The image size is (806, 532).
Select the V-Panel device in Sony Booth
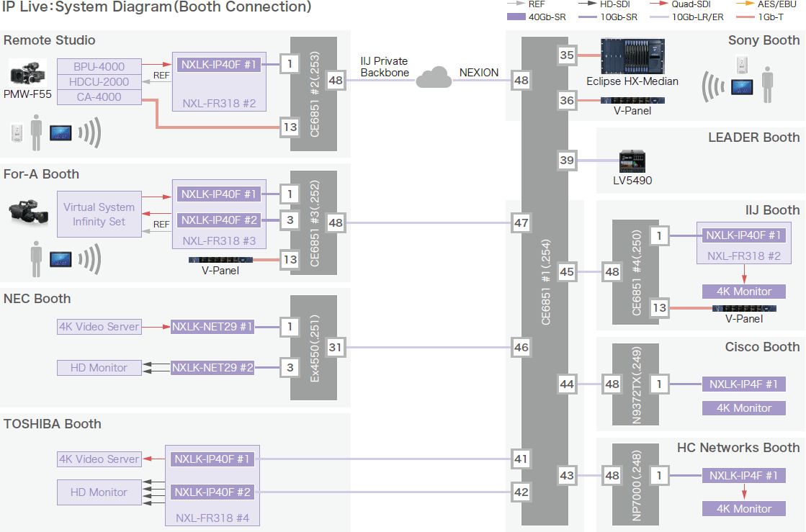click(x=632, y=101)
